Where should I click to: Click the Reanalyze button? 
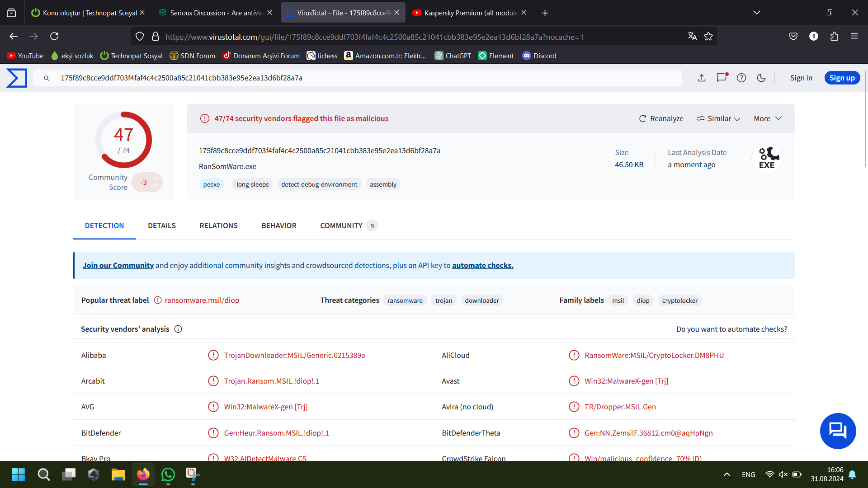[661, 118]
